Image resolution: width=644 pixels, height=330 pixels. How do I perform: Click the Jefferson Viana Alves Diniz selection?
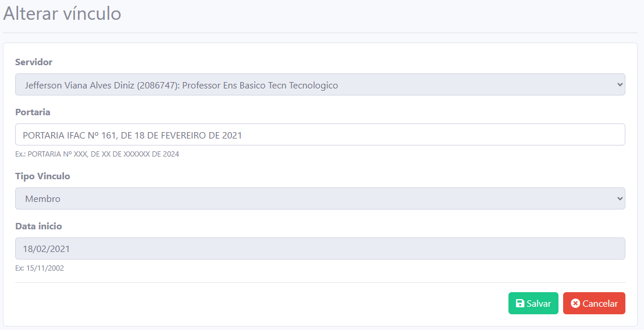click(181, 85)
